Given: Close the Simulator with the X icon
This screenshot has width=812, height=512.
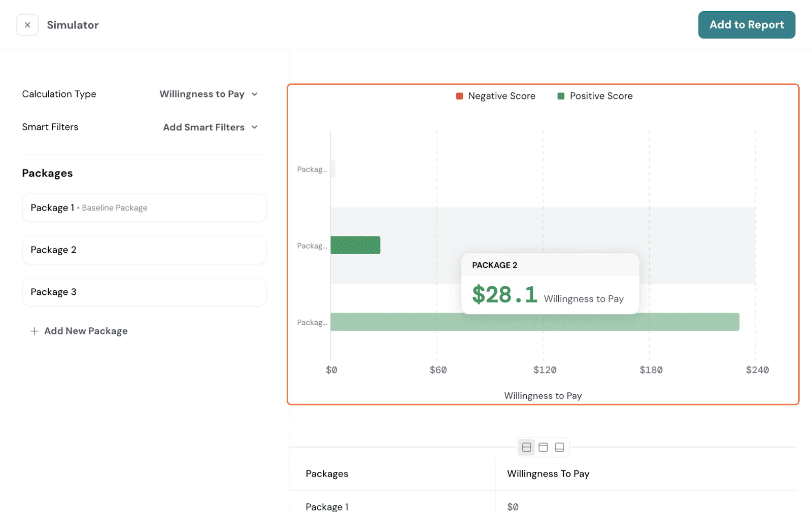Looking at the screenshot, I should tap(27, 25).
